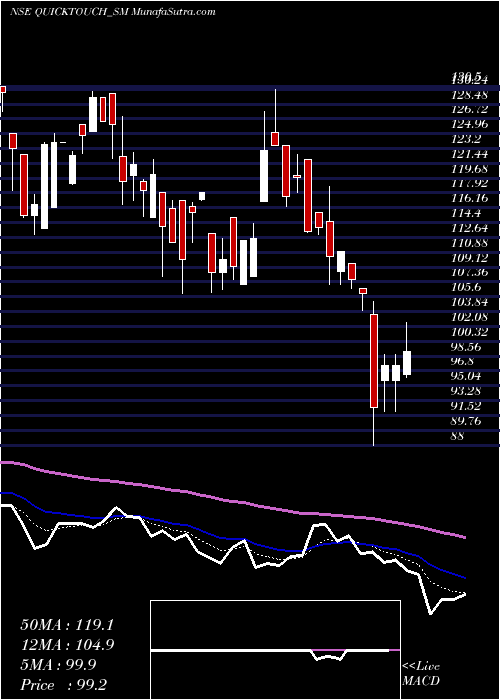Click the 96.8 price axis label
The width and height of the screenshot is (500, 700).
click(463, 362)
